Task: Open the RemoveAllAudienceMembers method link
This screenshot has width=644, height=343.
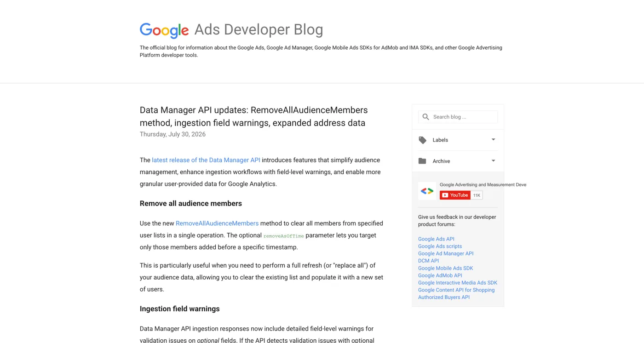Action: tap(217, 223)
